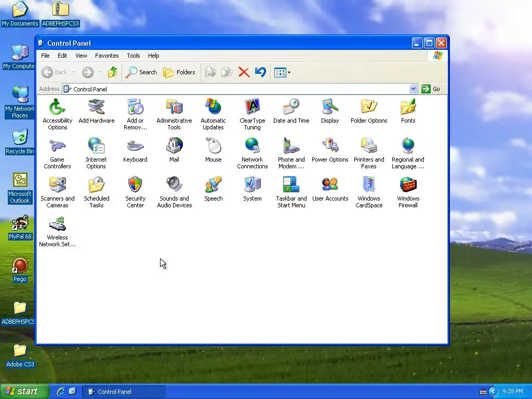Screen dimensions: 532x399
Task: Select Automatic Updates icon
Action: point(213,114)
